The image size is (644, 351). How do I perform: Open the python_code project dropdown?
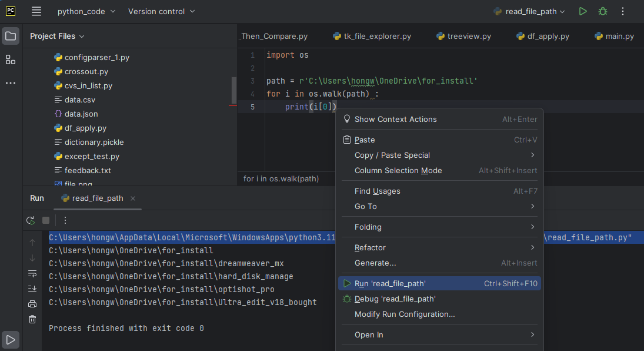click(x=86, y=11)
